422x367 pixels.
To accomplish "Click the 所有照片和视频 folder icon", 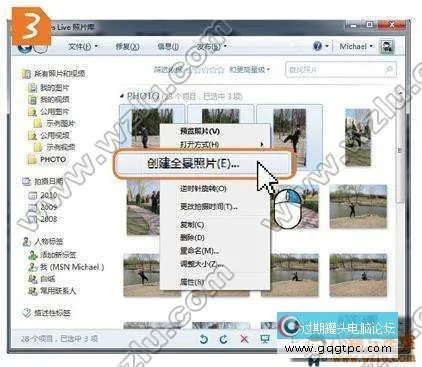I will (26, 74).
